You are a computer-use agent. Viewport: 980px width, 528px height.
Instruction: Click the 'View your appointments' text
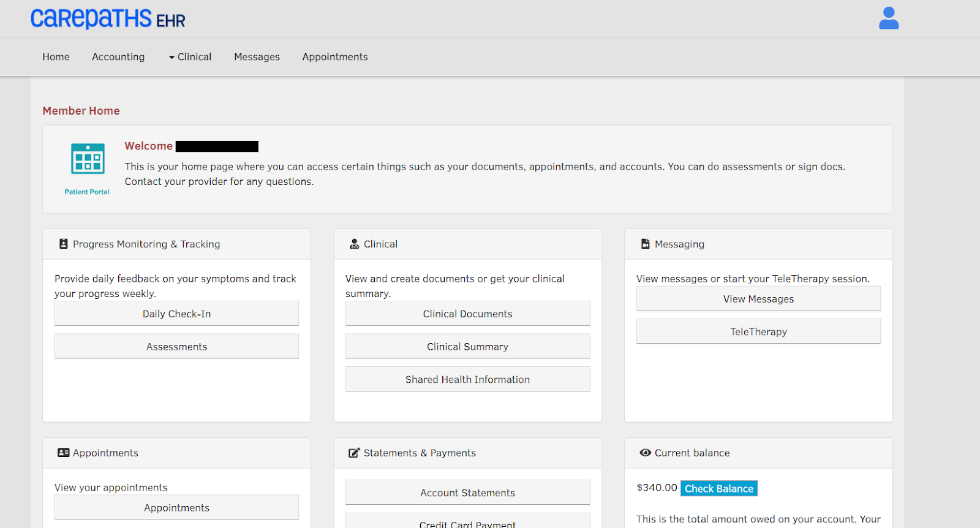coord(111,488)
